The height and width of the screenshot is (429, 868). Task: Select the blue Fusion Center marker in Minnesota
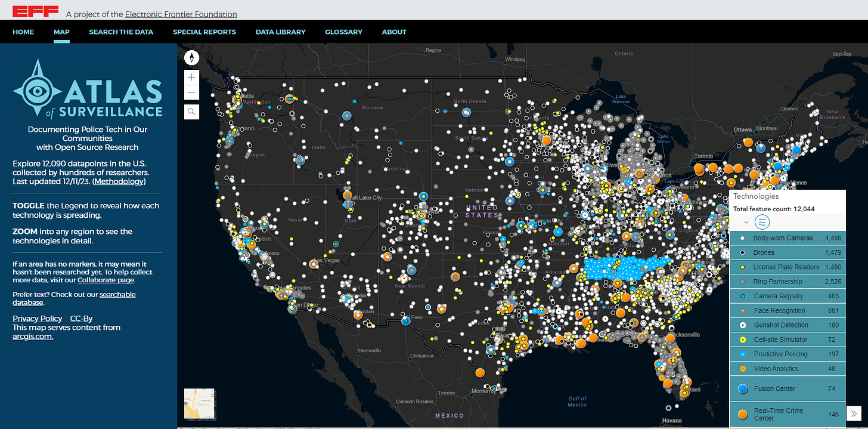tap(510, 161)
